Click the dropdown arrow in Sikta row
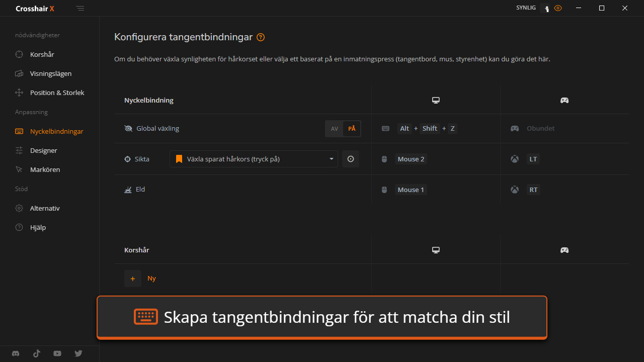Viewport: 644px width, 362px height. (x=332, y=159)
